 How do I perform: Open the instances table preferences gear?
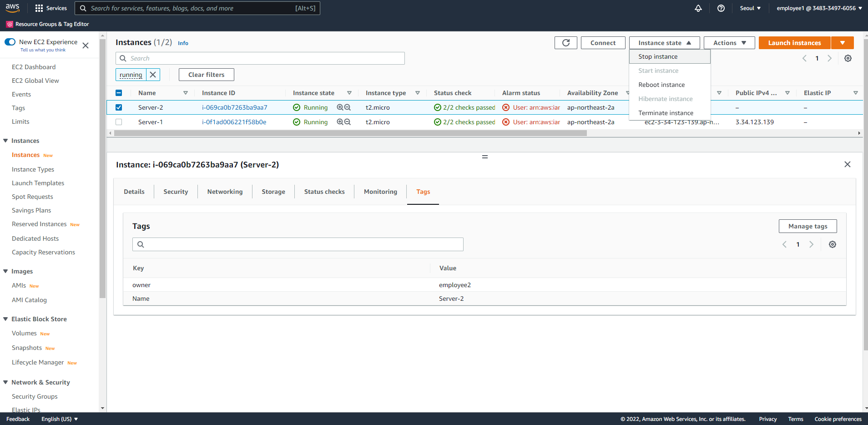pos(848,58)
